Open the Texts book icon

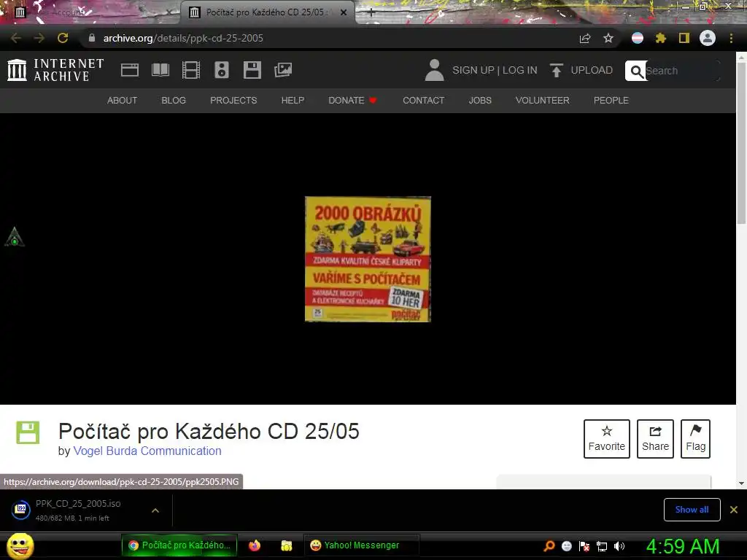160,70
